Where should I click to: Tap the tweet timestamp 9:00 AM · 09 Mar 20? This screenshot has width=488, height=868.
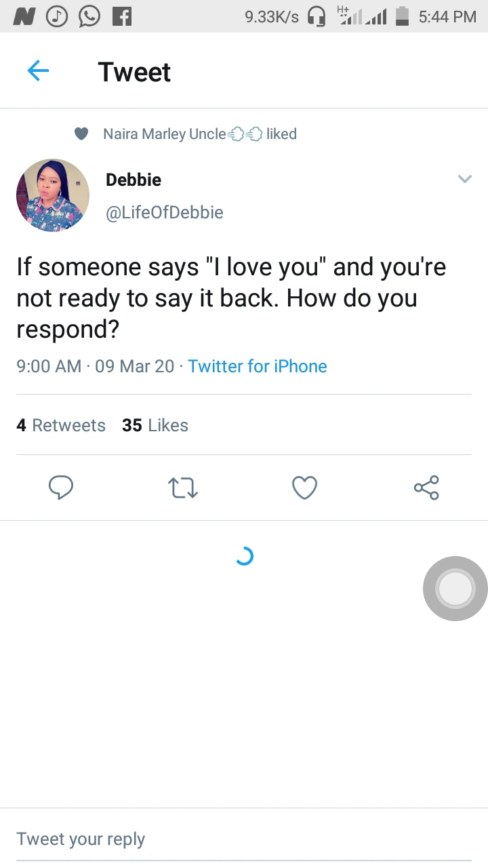(96, 366)
